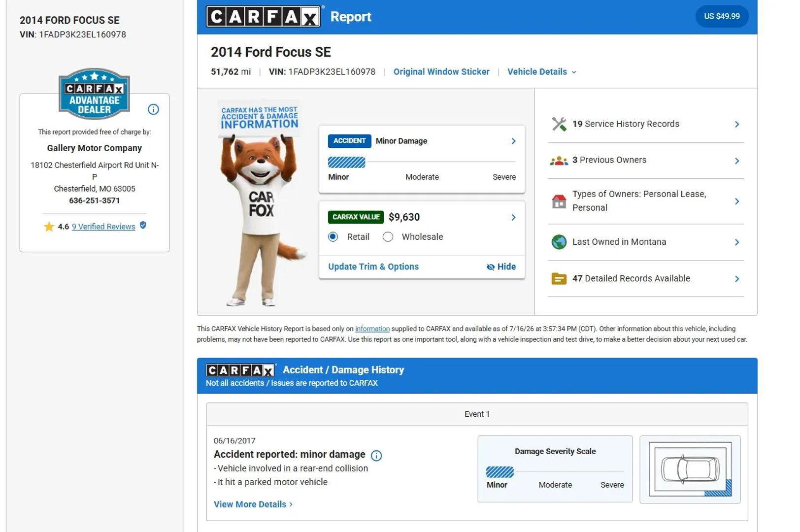The width and height of the screenshot is (800, 532).
Task: Hide the CARFAX value card
Action: coord(501,267)
